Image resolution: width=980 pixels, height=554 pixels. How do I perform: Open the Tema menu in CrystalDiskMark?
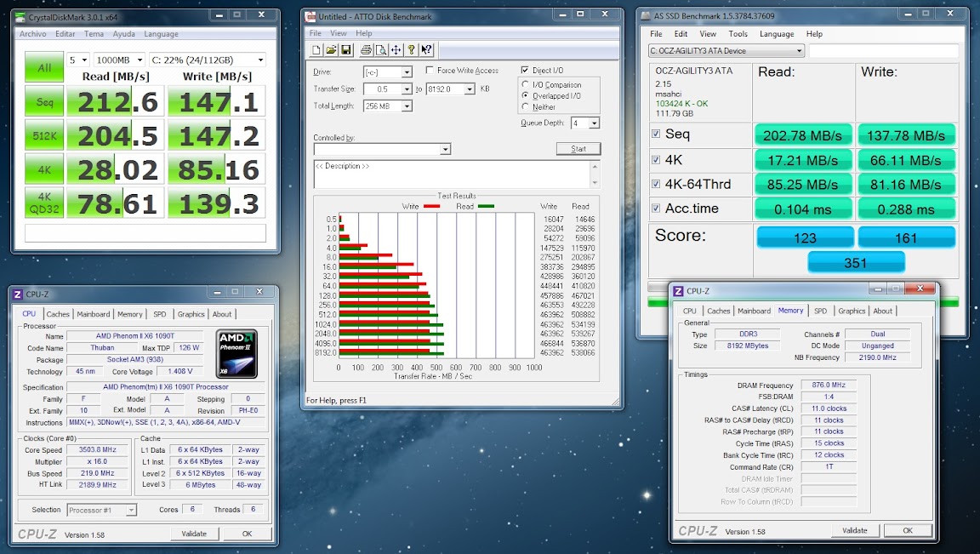94,34
